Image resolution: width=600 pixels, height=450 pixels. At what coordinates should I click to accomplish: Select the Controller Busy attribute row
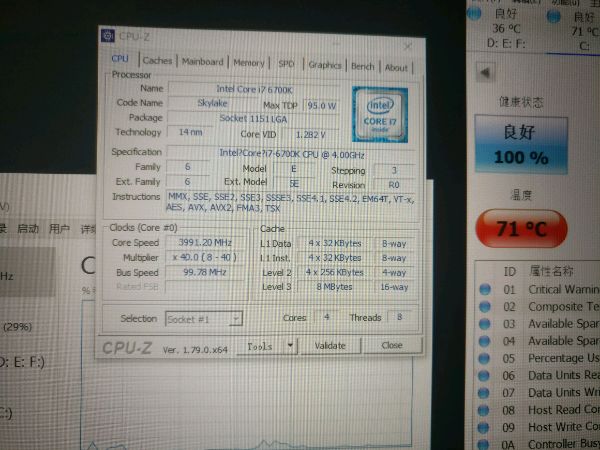click(x=538, y=444)
